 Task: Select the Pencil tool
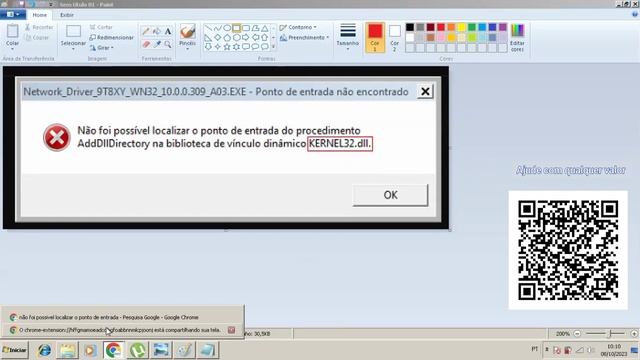click(146, 31)
